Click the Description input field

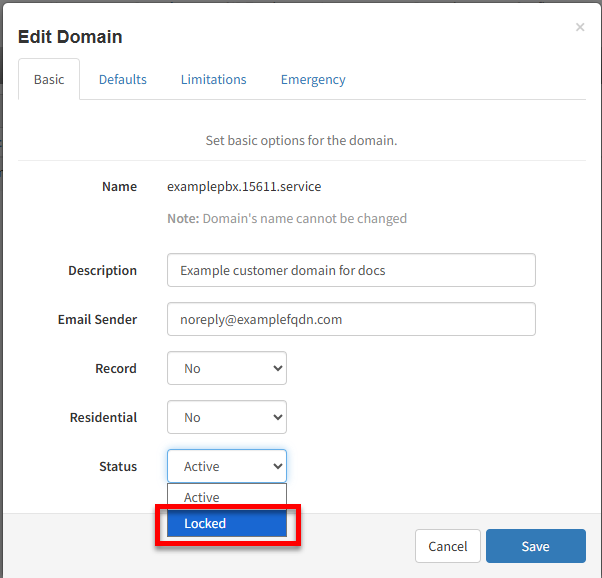(x=351, y=270)
